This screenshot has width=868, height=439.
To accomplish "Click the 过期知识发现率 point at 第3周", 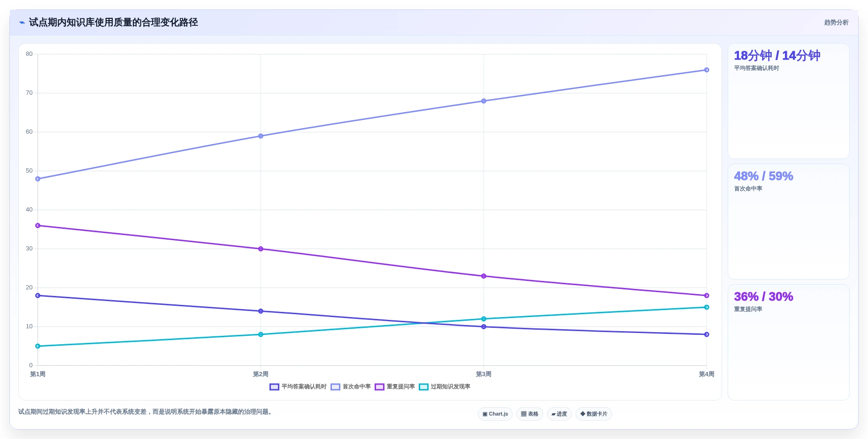I will tap(484, 319).
